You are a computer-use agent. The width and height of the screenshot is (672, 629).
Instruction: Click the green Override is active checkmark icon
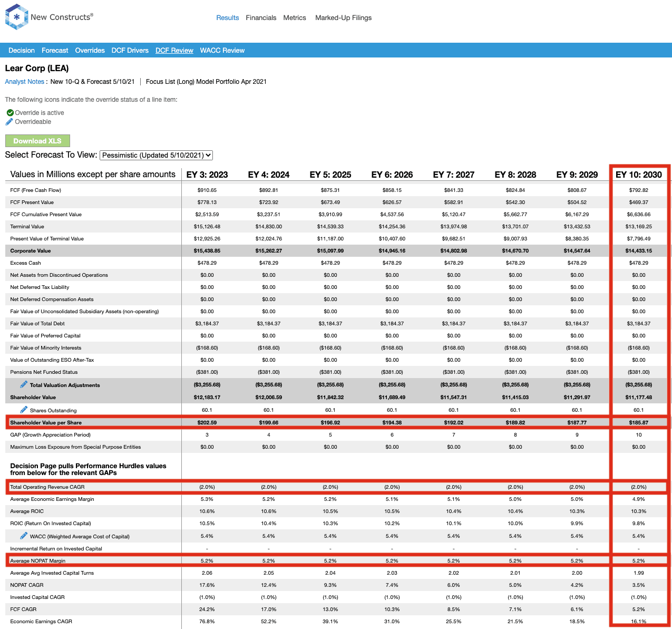pos(10,113)
